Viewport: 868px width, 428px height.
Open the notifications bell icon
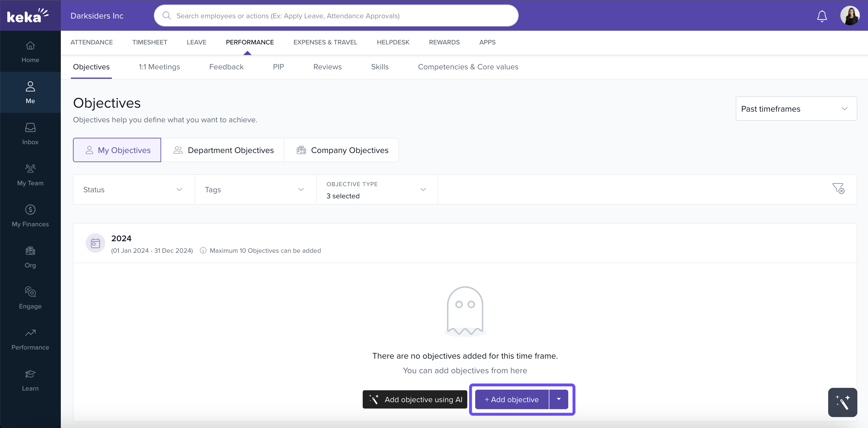[821, 16]
